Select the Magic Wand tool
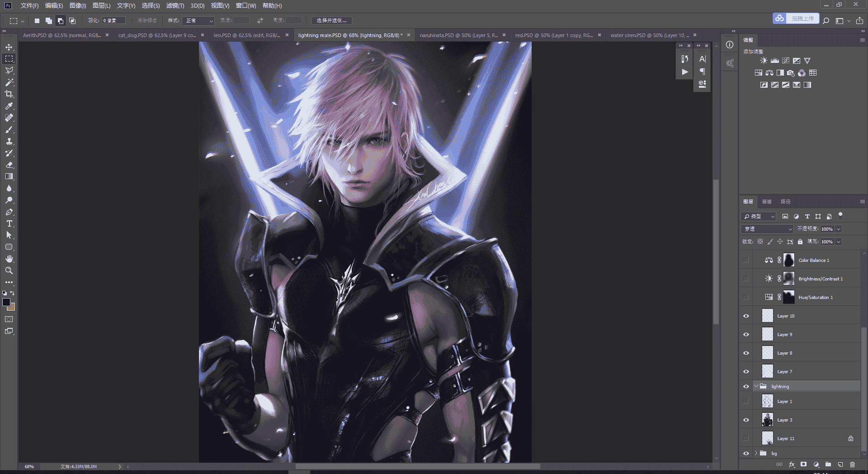 point(9,82)
